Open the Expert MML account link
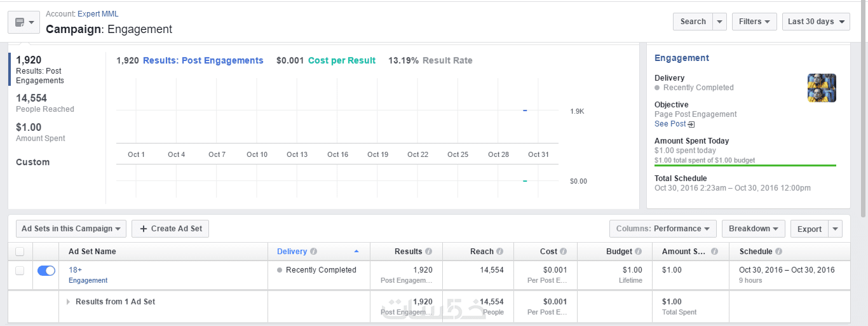 click(98, 14)
